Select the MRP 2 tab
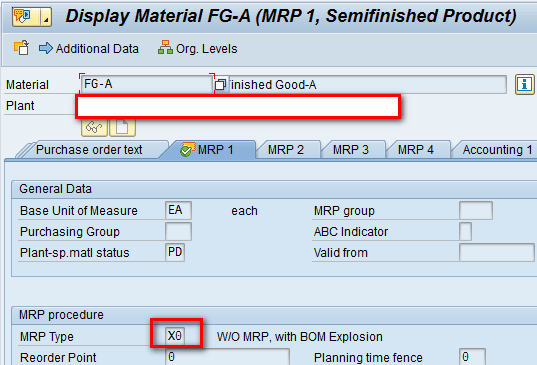Screen dimensions: 537x365 pyautogui.click(x=286, y=150)
